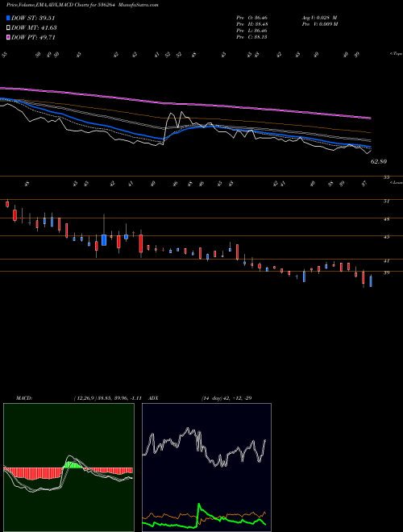
Task: Click the chart title mentioning MunafaSutra.com
Action: tap(82, 5)
